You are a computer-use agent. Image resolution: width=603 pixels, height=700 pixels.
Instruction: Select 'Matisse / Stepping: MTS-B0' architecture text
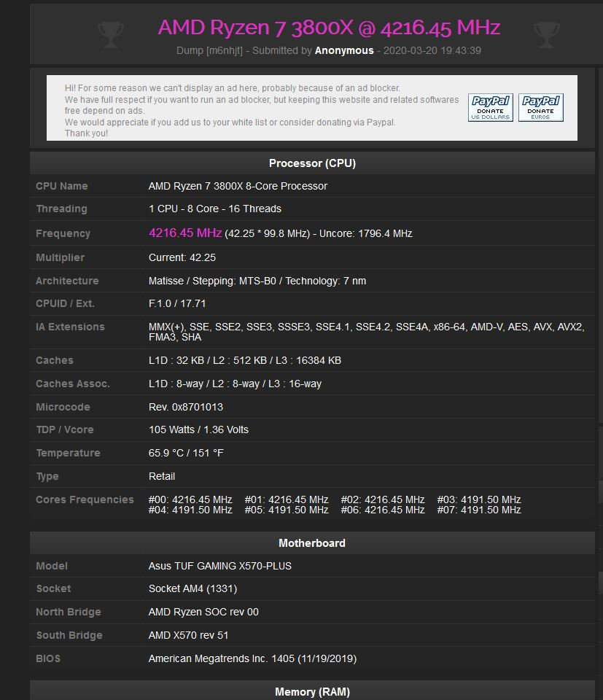[x=212, y=281]
